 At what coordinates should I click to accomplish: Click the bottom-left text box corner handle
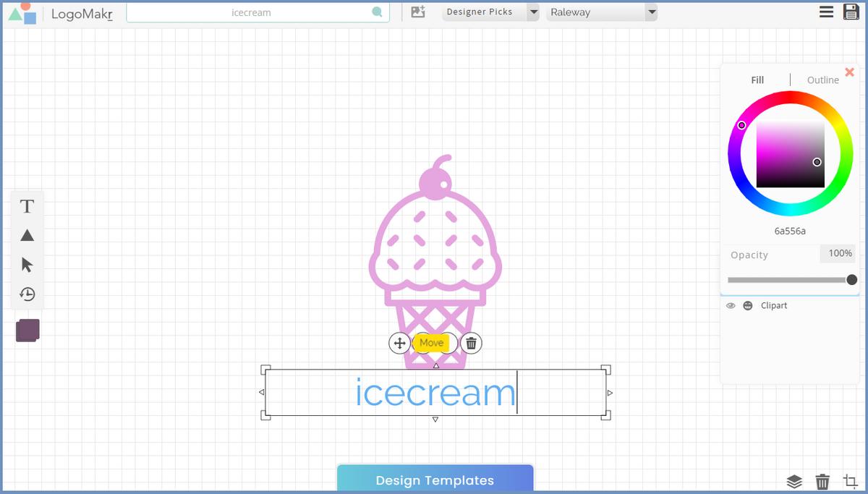pyautogui.click(x=265, y=415)
